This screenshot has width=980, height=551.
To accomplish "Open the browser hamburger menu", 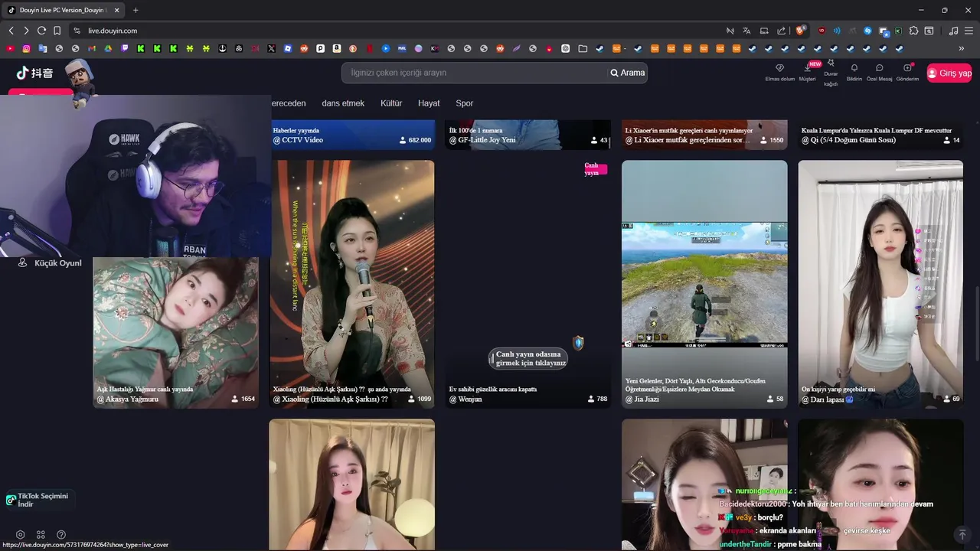I will pos(969,31).
